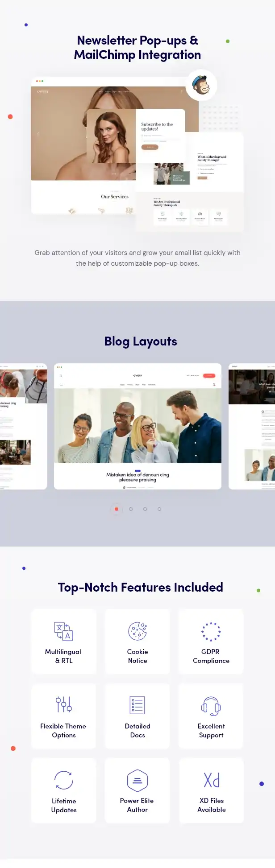Click the XD Files Available Xd icon
This screenshot has width=275, height=868.
pos(212,780)
